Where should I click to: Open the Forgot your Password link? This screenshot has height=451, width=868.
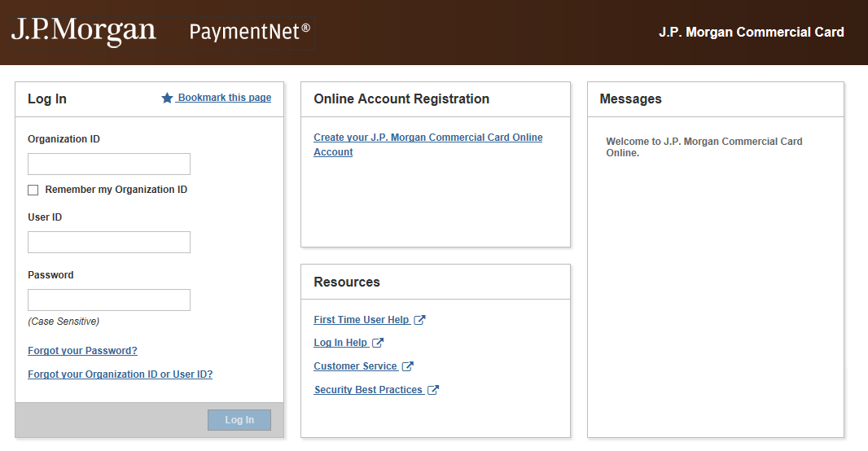coord(82,351)
